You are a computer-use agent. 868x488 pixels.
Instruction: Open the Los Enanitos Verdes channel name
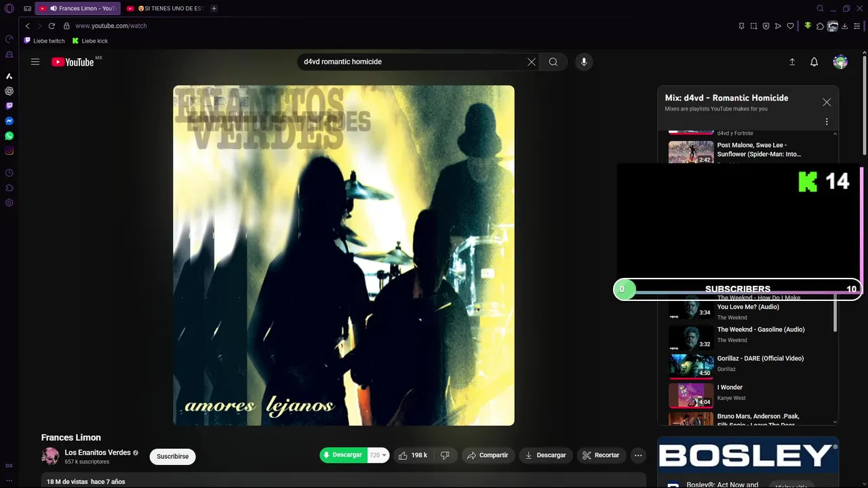98,453
